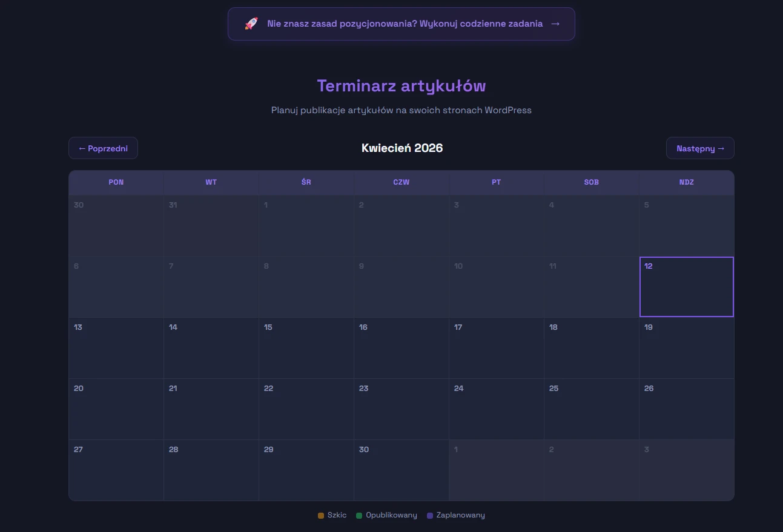Click the green Opublikowany legend swatch

click(359, 516)
